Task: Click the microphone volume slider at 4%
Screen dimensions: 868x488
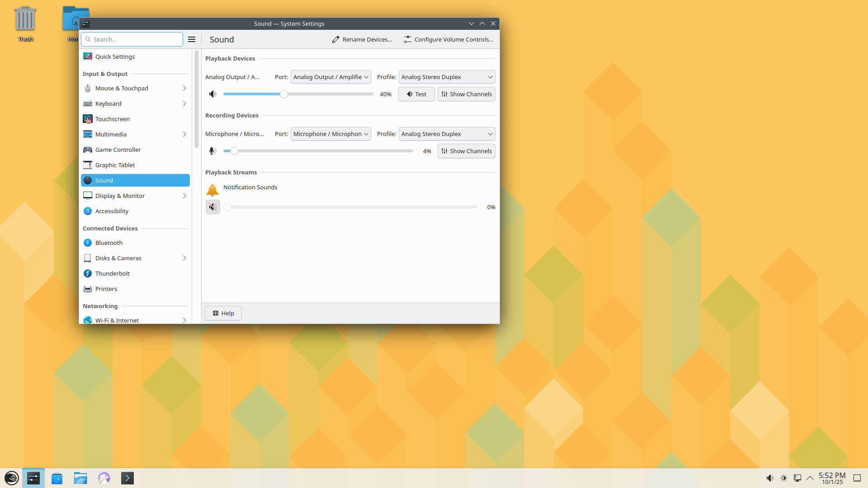Action: [318, 151]
